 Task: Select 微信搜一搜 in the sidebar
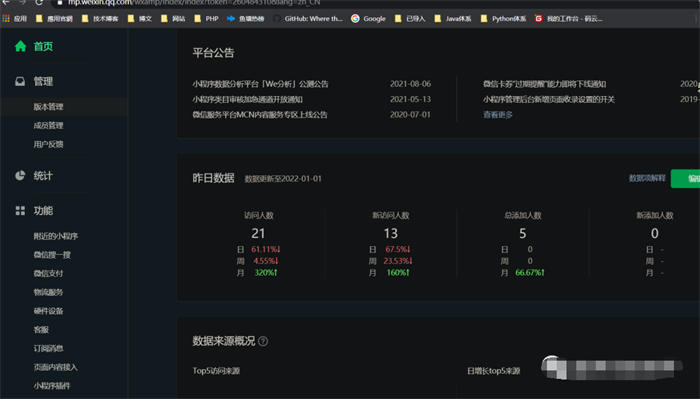[52, 255]
